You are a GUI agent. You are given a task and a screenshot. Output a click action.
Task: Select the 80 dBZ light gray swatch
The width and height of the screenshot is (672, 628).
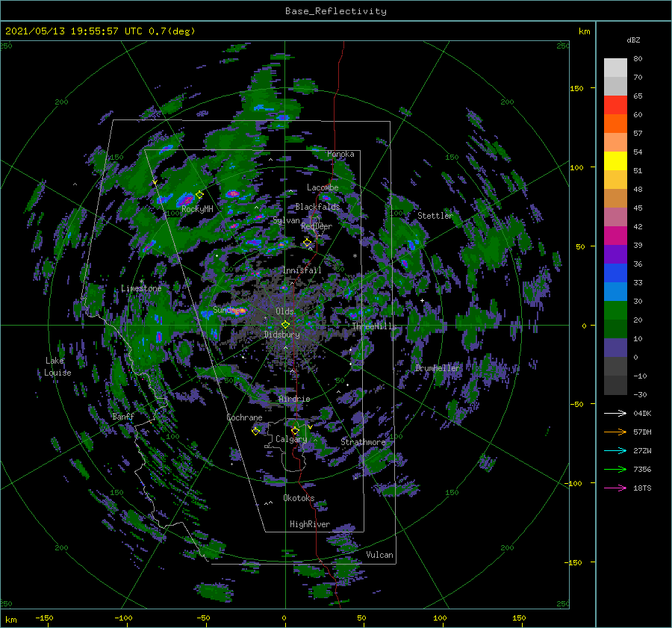[x=615, y=68]
